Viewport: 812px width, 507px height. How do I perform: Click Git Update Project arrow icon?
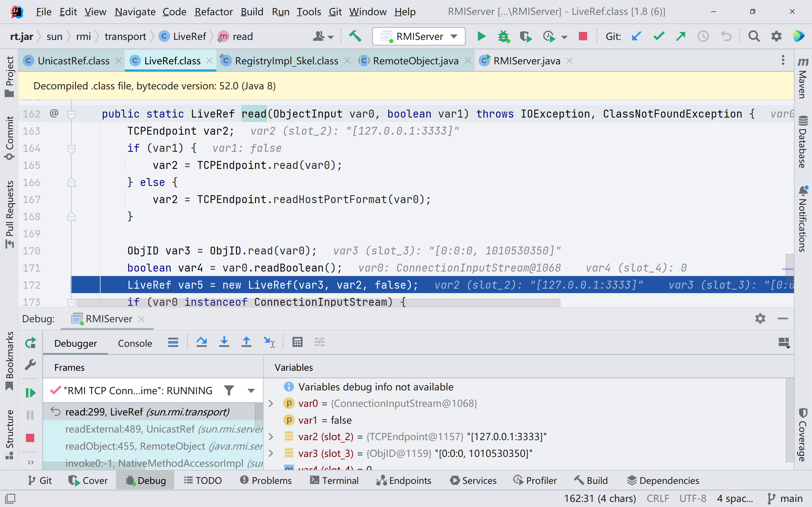tap(636, 36)
